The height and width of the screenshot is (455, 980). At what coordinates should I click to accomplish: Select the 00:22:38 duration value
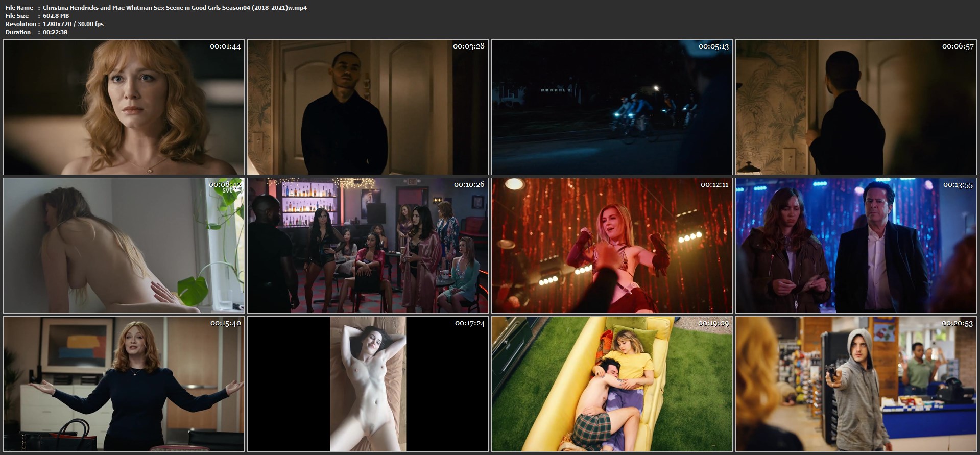coord(55,32)
